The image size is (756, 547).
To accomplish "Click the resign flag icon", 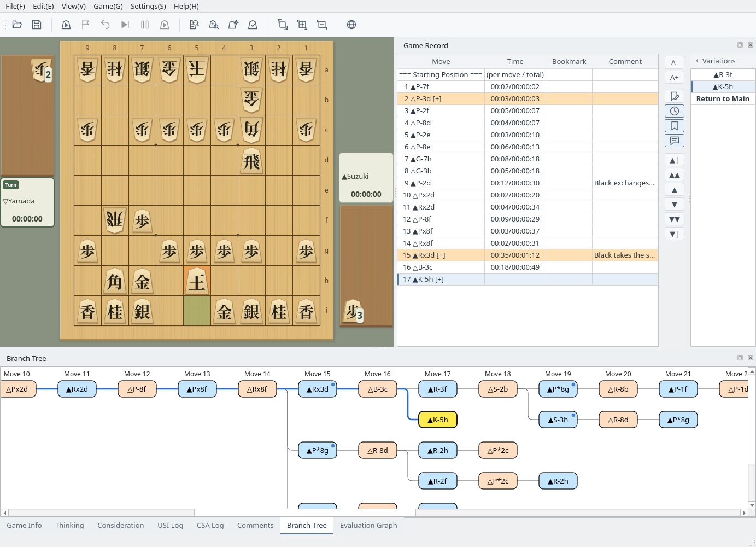I will coord(86,25).
